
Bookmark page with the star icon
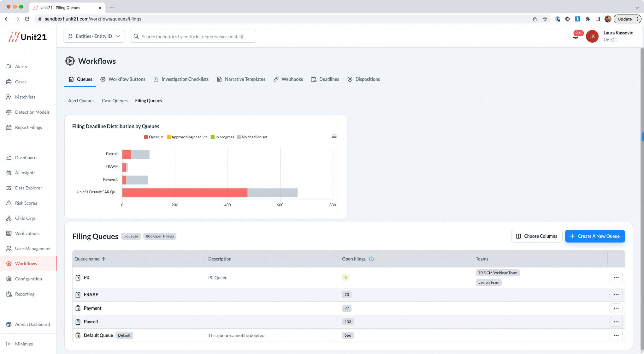point(545,19)
